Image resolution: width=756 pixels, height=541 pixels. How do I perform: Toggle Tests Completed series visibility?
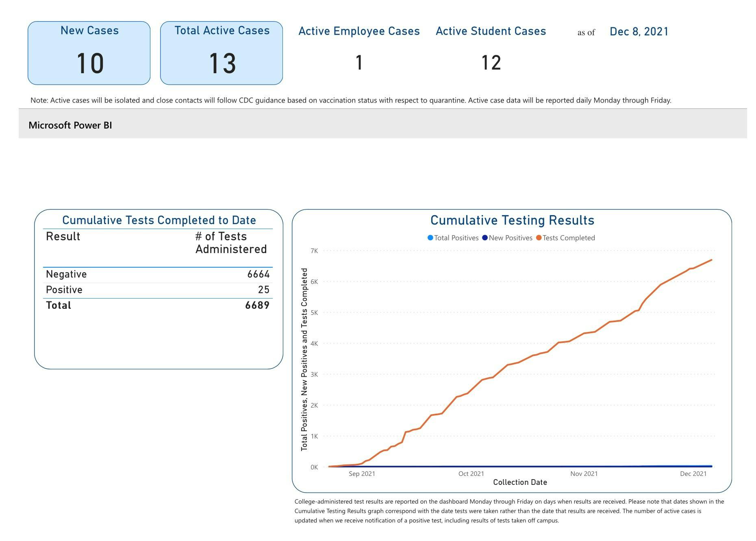coord(568,238)
